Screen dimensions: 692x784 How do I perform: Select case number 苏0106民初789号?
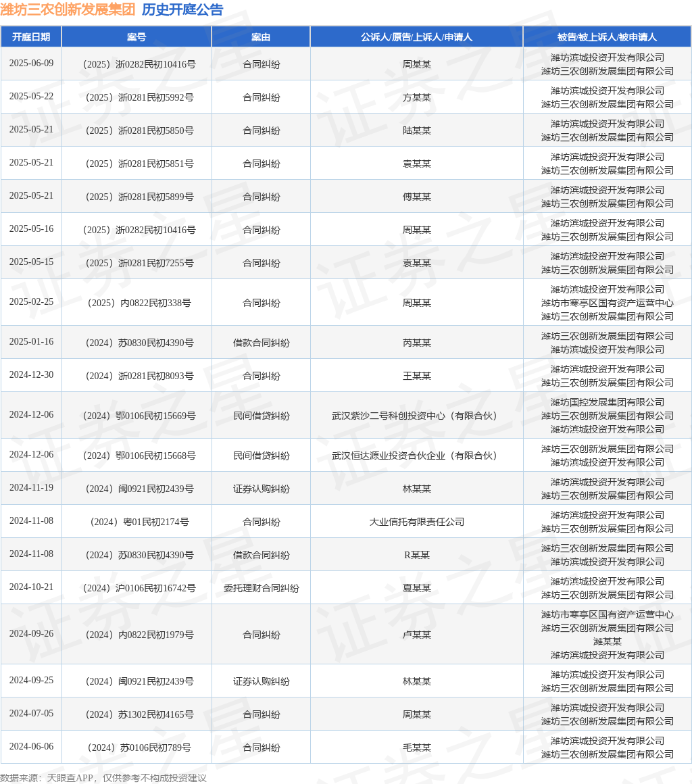point(139,748)
